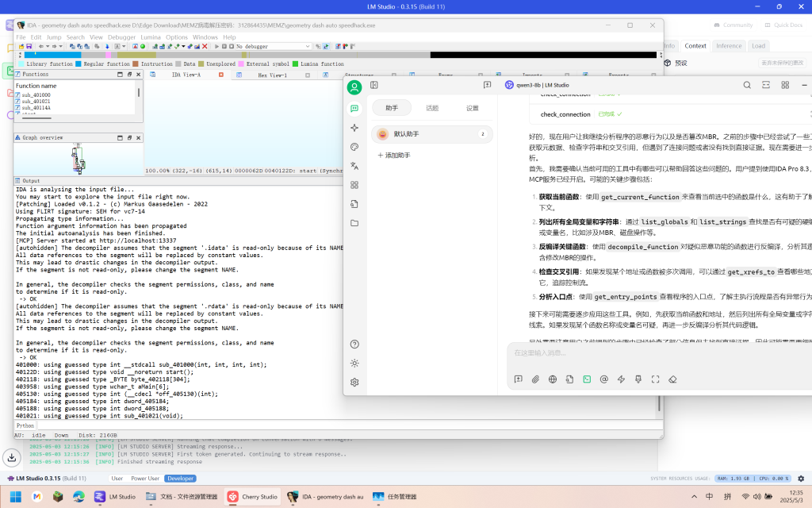
Task: Open the Jump menu in IDA
Action: [x=54, y=37]
